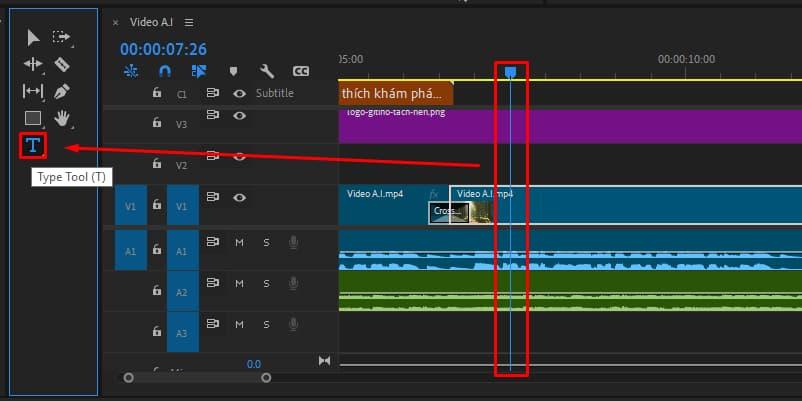This screenshot has height=401, width=802.
Task: Toggle lock on A3 track
Action: point(157,332)
